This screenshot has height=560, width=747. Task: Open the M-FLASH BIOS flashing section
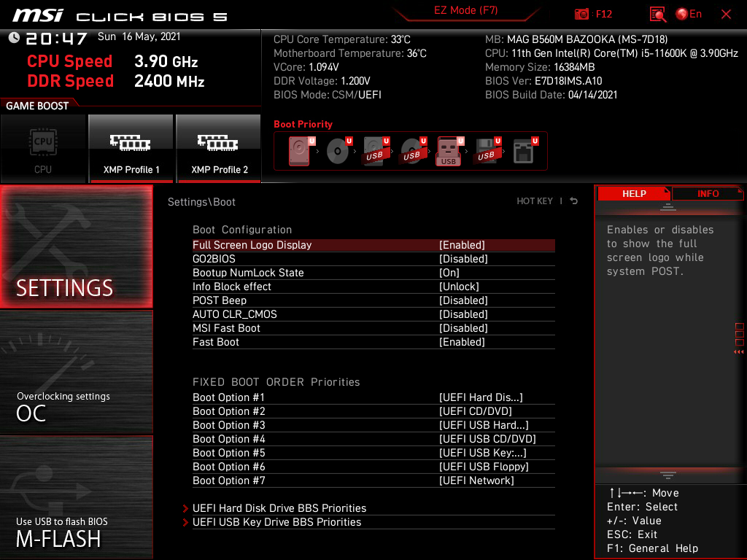tap(76, 497)
